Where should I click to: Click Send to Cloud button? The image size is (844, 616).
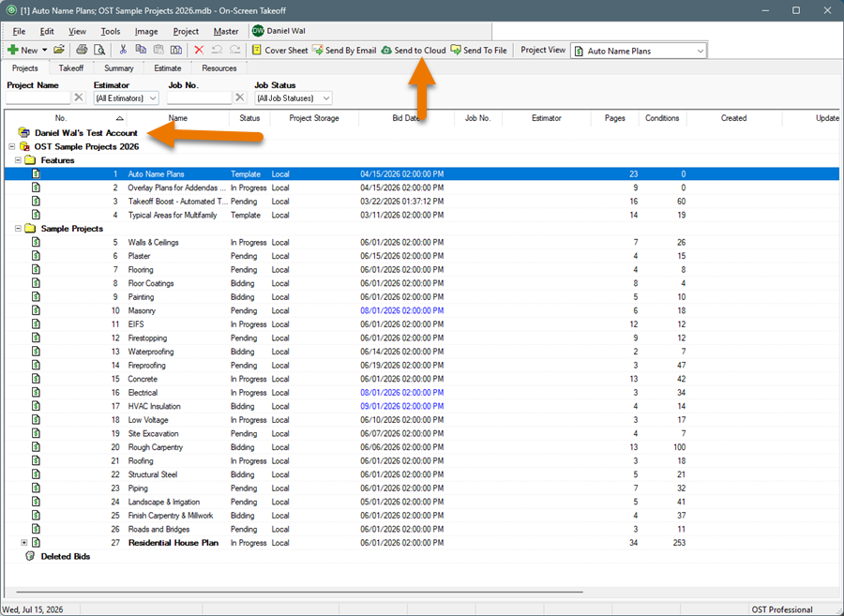coord(414,50)
